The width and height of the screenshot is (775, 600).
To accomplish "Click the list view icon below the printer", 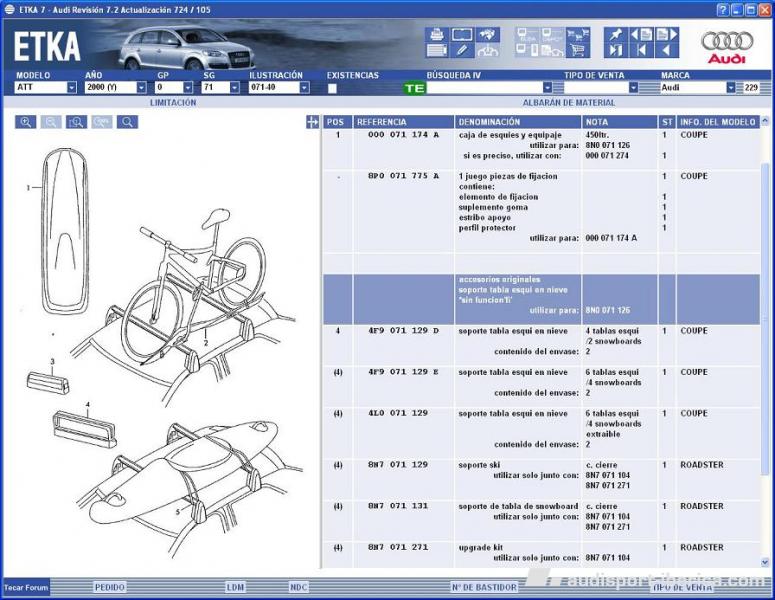I will click(436, 50).
